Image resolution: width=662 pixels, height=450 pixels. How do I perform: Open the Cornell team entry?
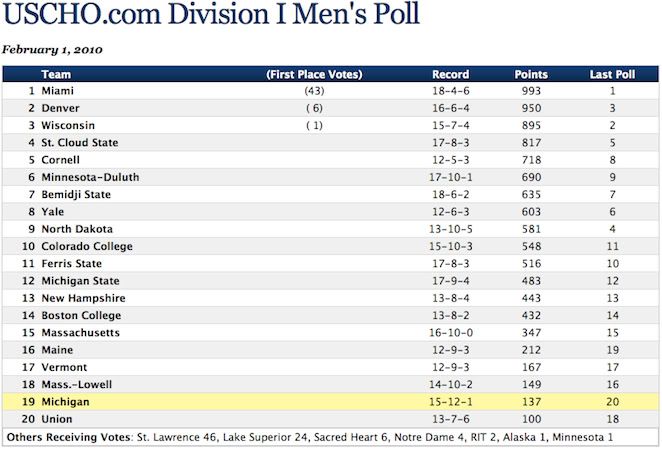pyautogui.click(x=61, y=160)
